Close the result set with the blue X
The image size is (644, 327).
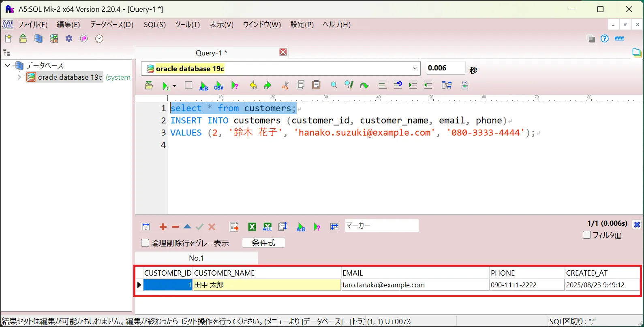(x=637, y=225)
